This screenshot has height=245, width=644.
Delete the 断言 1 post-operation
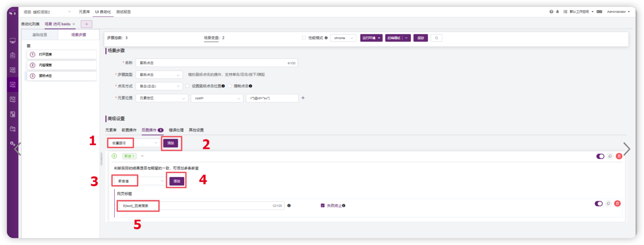619,156
